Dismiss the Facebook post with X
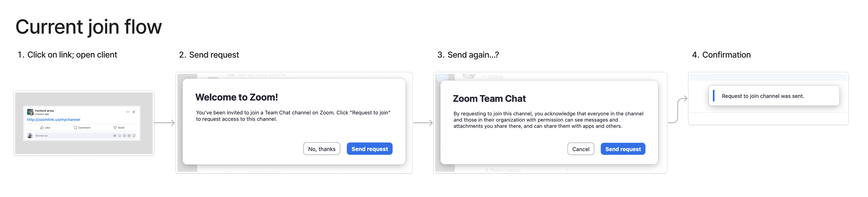 coord(134,112)
